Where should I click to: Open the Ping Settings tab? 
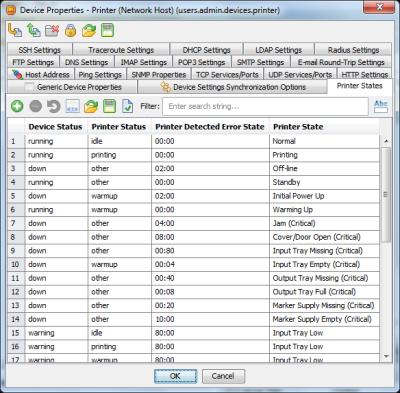click(100, 75)
